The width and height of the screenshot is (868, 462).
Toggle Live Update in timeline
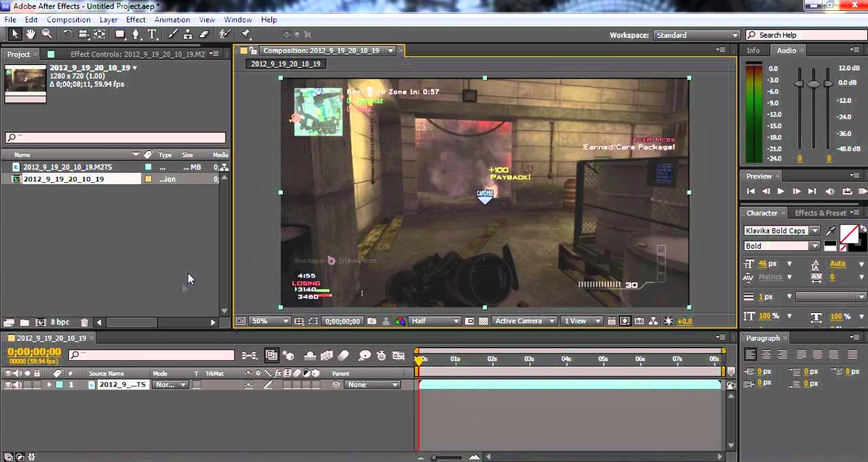271,356
